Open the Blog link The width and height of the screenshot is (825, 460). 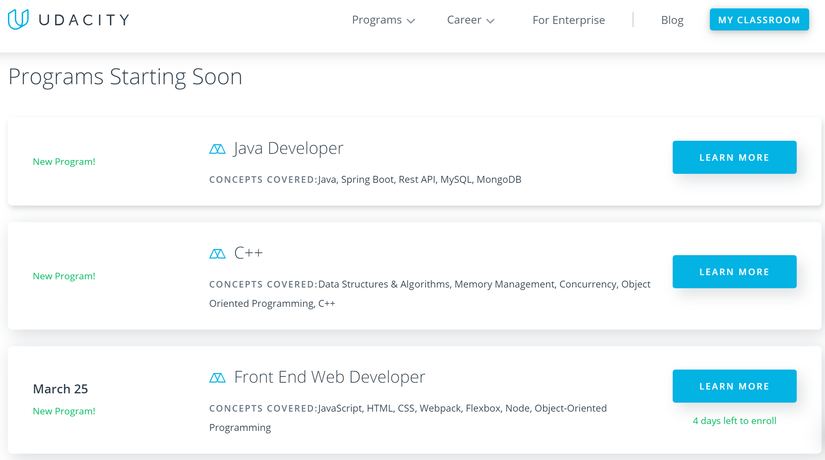(x=672, y=20)
